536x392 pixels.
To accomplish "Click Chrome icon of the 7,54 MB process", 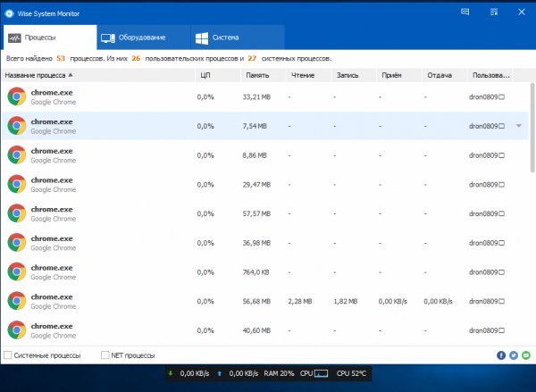I will 17,126.
